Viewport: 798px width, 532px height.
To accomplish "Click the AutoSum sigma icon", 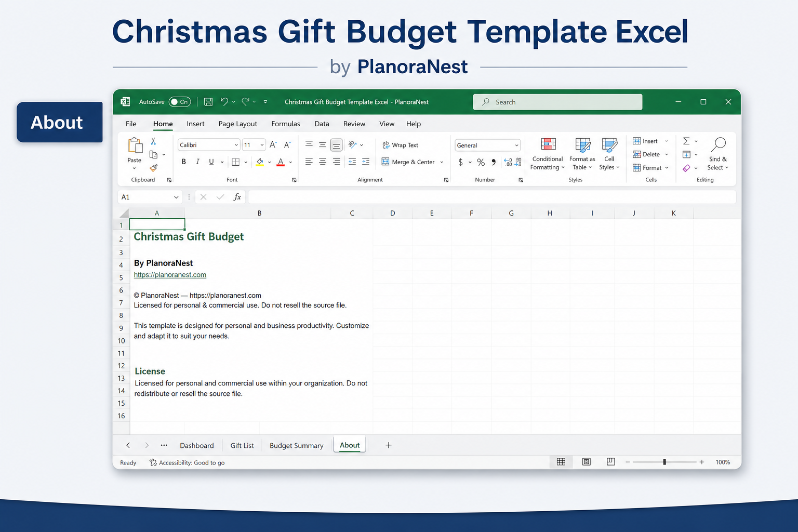I will [686, 141].
